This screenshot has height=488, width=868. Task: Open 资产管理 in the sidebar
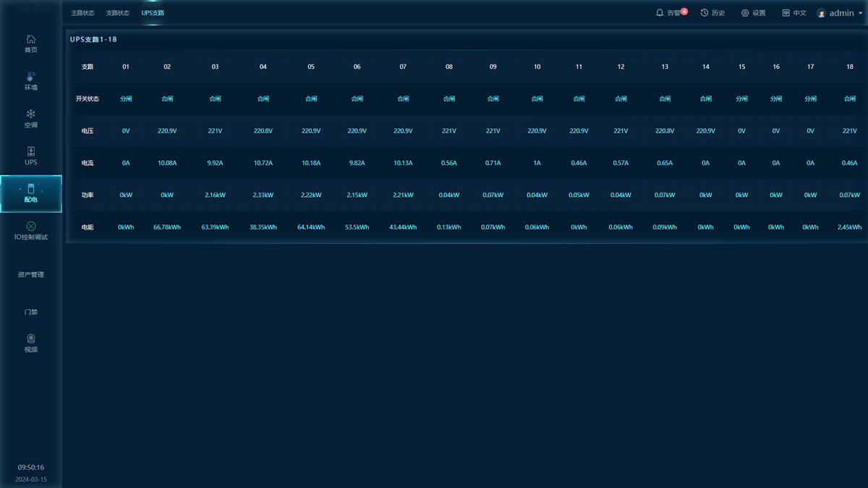click(x=30, y=274)
